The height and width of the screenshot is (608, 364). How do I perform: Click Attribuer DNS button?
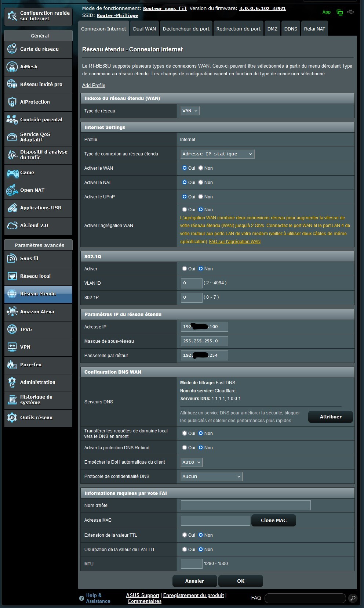click(x=331, y=417)
